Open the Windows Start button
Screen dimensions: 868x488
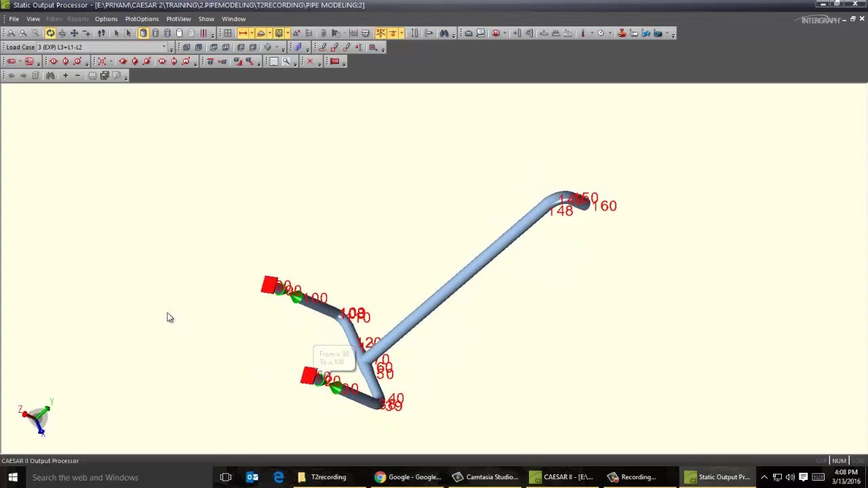click(x=13, y=477)
